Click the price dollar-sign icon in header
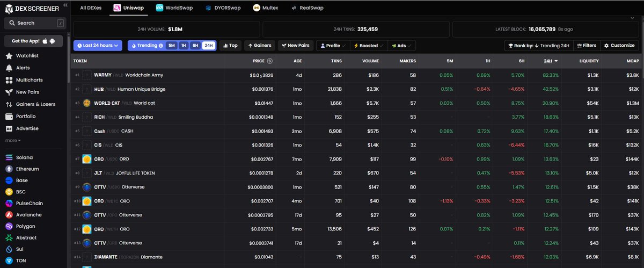 point(270,61)
